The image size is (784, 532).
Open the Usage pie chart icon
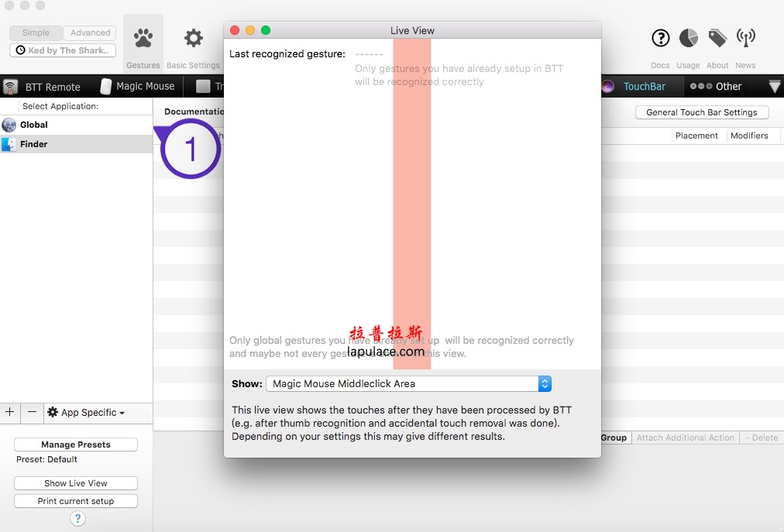(x=689, y=38)
